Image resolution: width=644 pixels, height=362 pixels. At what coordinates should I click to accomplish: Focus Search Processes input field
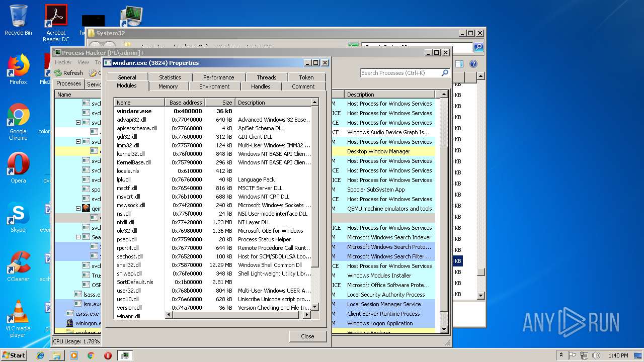400,73
